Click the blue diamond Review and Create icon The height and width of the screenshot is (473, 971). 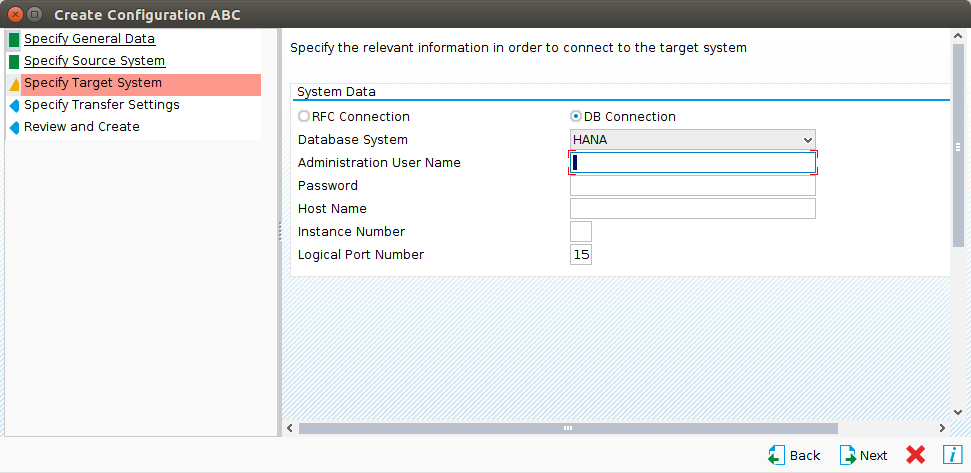(x=14, y=128)
